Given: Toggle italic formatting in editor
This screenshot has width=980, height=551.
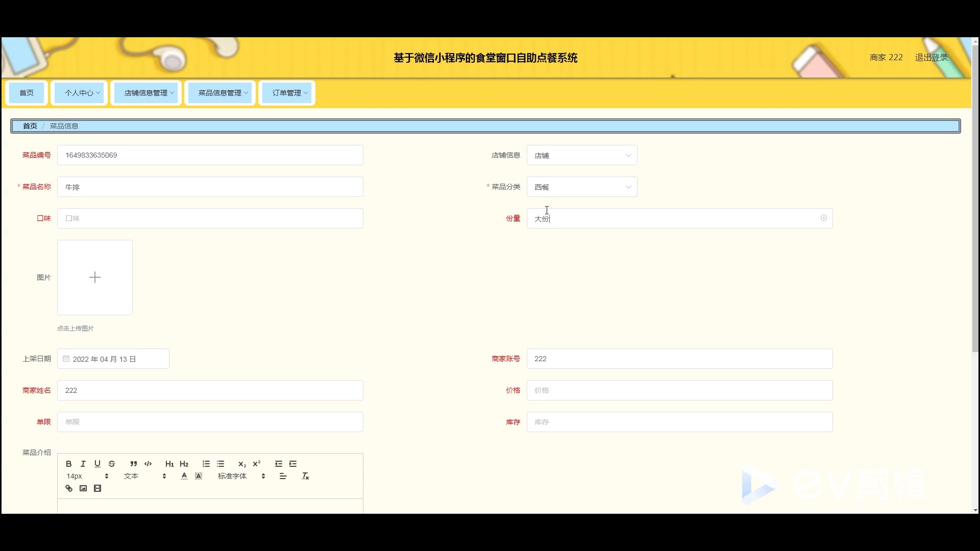Looking at the screenshot, I should pos(83,464).
